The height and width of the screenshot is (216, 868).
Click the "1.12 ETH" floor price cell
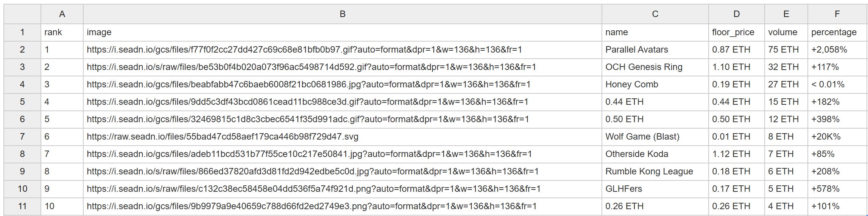[x=731, y=154]
